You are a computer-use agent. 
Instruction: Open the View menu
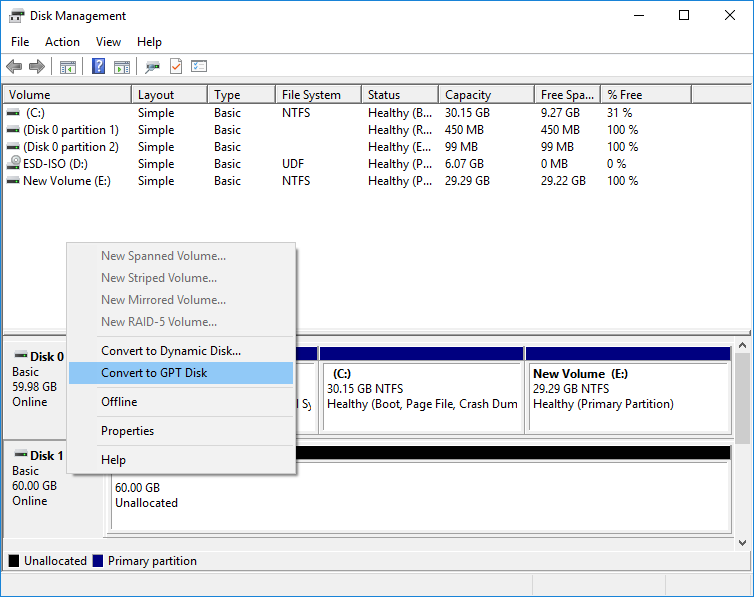[108, 42]
